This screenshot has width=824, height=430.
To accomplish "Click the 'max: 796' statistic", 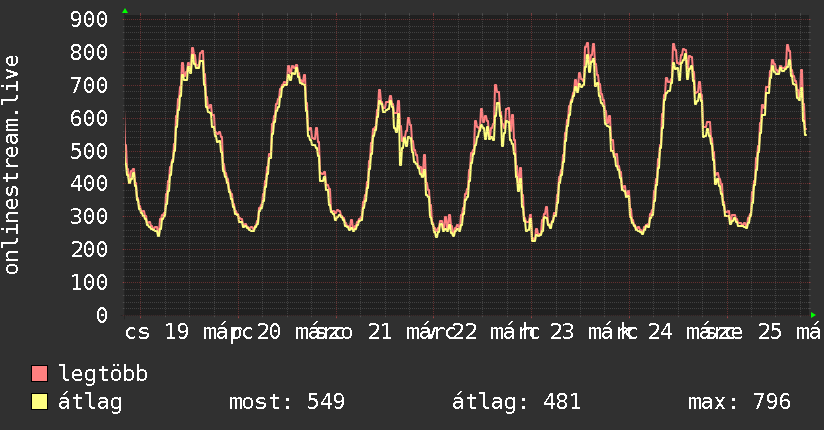I will tap(739, 402).
